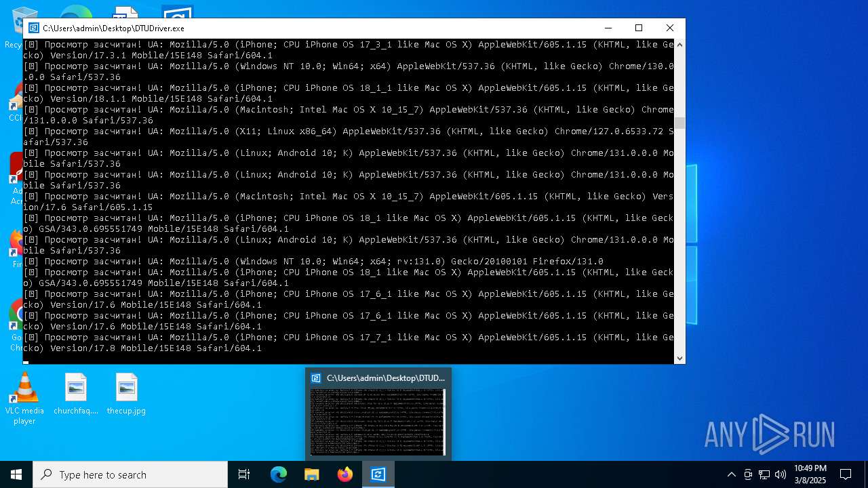Image resolution: width=868 pixels, height=488 pixels.
Task: Click the console scrollbar down arrow
Action: 679,359
